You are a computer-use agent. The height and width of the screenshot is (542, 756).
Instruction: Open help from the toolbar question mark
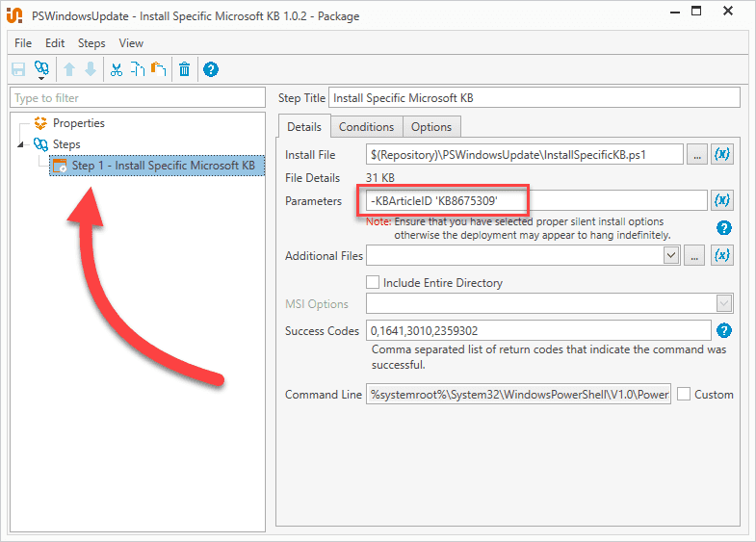[x=211, y=69]
